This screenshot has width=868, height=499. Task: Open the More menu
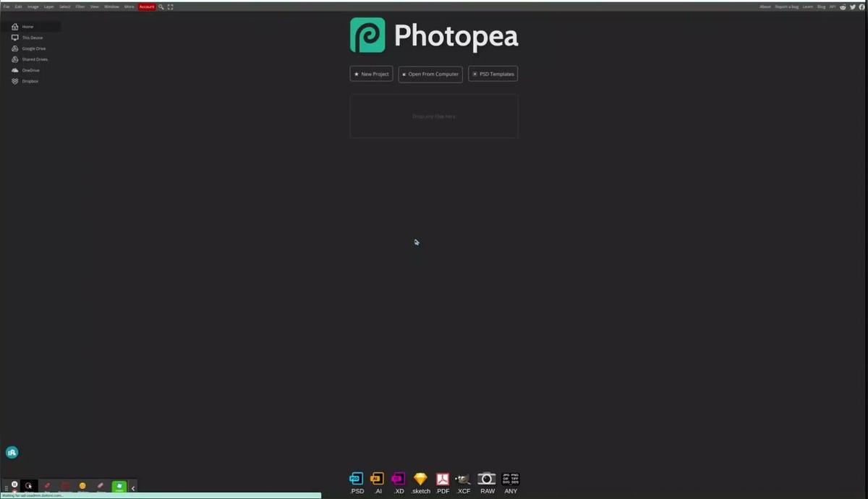pyautogui.click(x=129, y=7)
